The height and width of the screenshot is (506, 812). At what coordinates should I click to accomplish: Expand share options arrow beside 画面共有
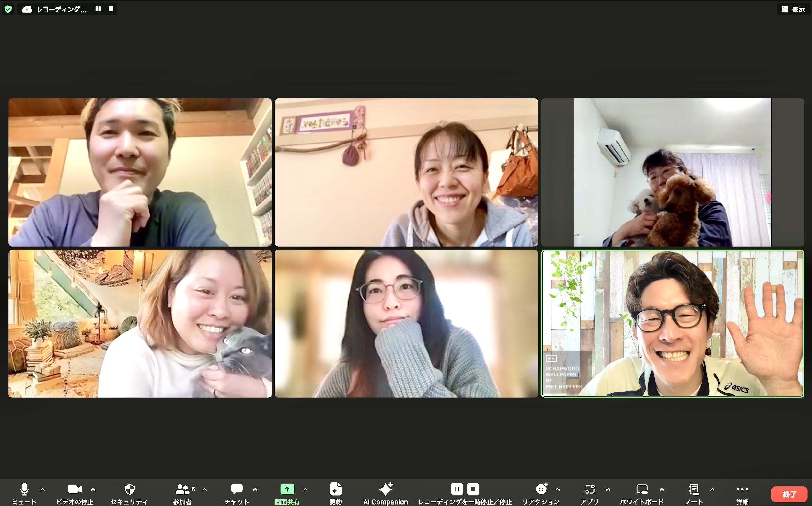coord(305,489)
